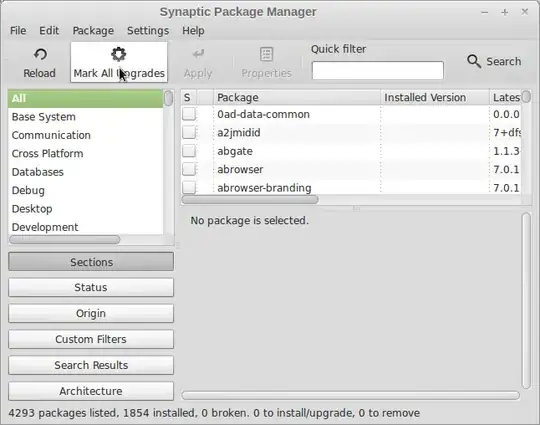
Task: Open the File menu
Action: point(18,31)
